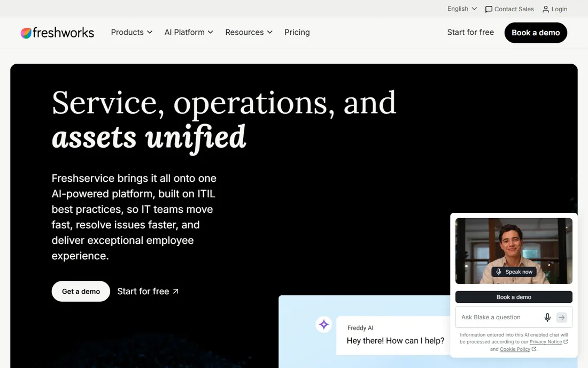Expand the AI Platform menu
The width and height of the screenshot is (588, 368).
(x=189, y=32)
